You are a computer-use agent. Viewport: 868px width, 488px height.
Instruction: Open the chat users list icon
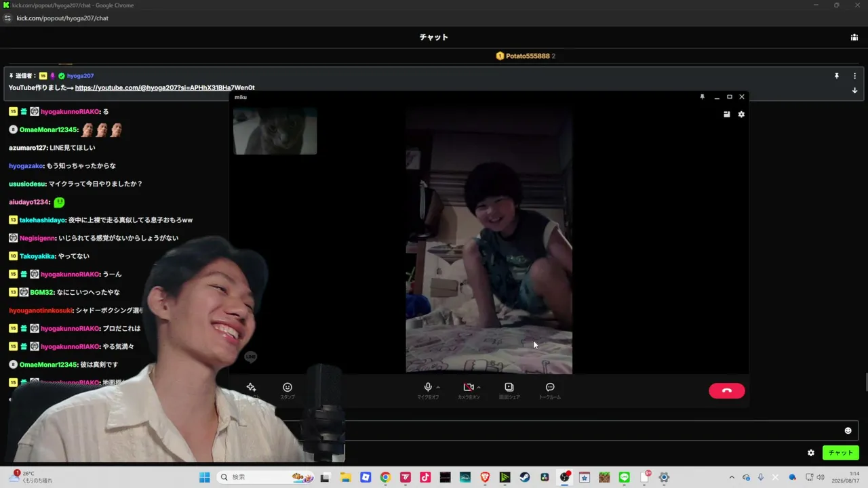coord(854,37)
